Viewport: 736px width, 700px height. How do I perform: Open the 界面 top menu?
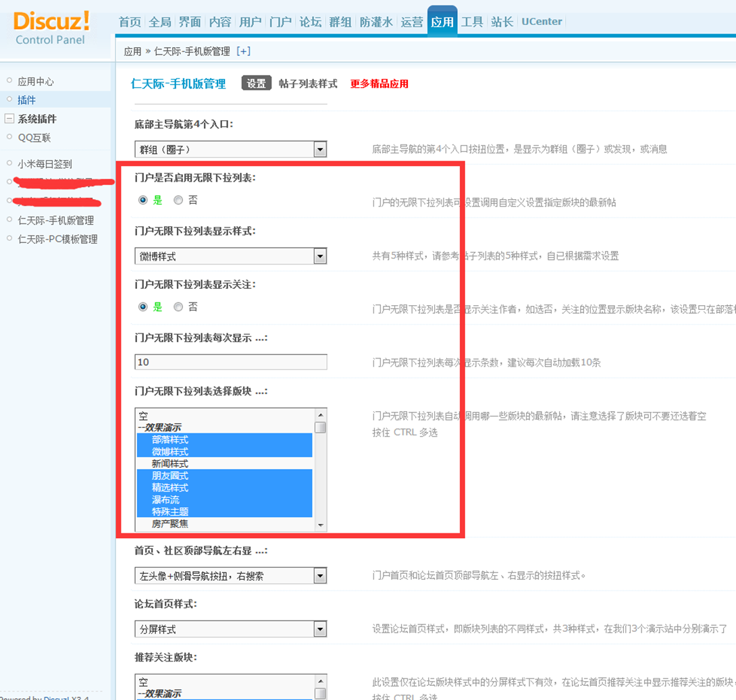190,22
